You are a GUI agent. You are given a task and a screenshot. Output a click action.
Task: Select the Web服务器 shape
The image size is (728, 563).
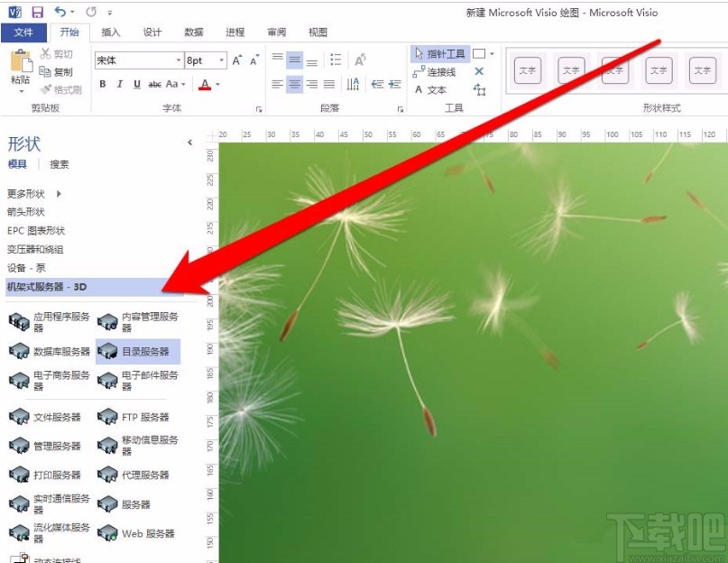pos(135,533)
